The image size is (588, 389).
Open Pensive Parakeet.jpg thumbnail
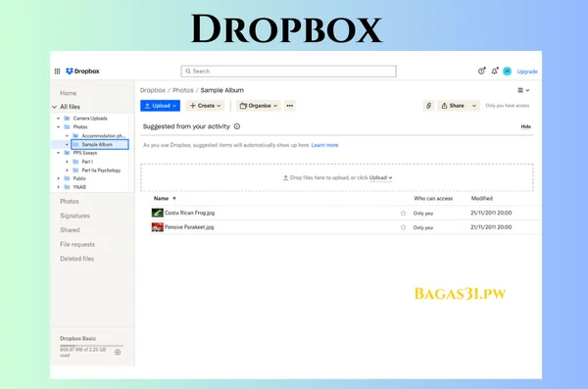[158, 227]
